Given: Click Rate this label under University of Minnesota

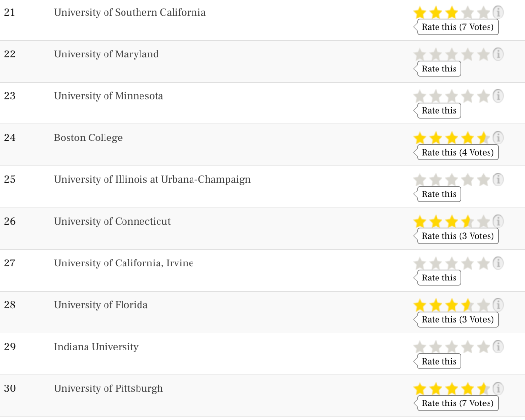Looking at the screenshot, I should 439,111.
